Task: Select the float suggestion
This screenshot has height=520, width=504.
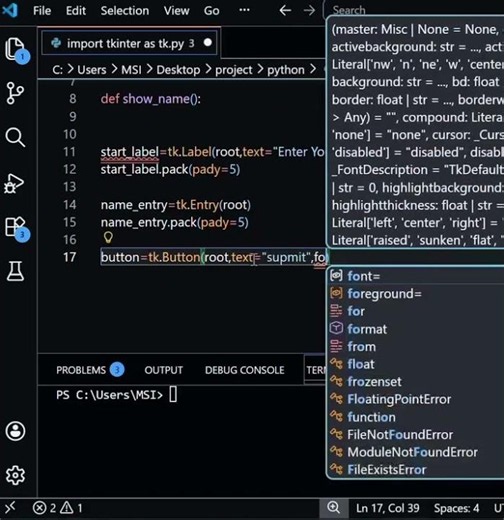Action: click(x=415, y=364)
